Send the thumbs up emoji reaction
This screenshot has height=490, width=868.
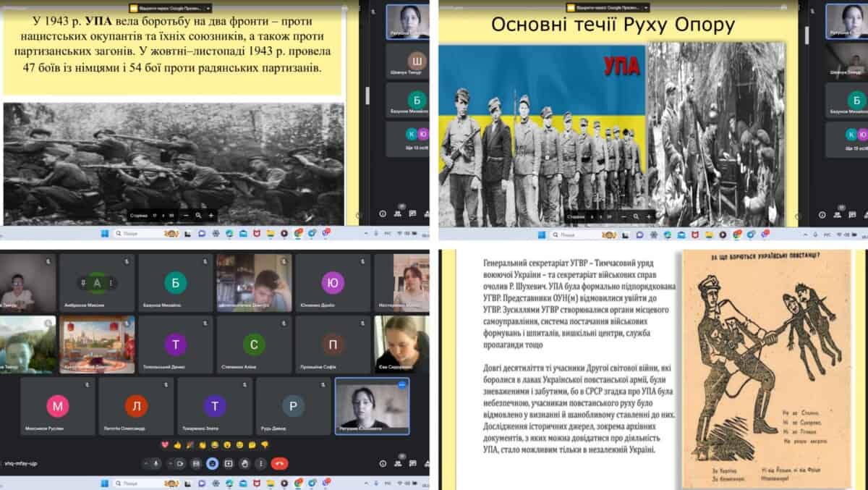point(177,445)
